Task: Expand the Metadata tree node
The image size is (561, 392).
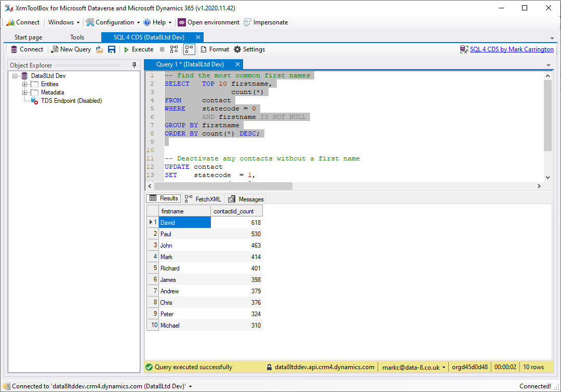Action: [x=24, y=92]
